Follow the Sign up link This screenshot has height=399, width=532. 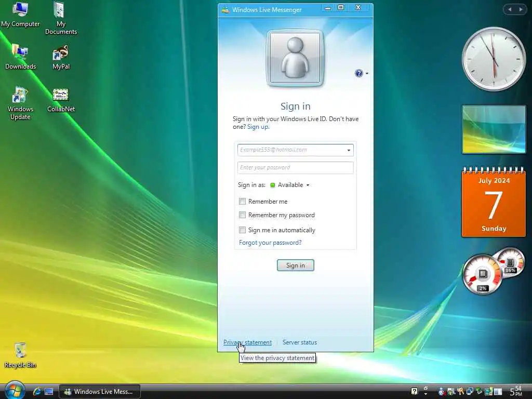click(x=258, y=127)
